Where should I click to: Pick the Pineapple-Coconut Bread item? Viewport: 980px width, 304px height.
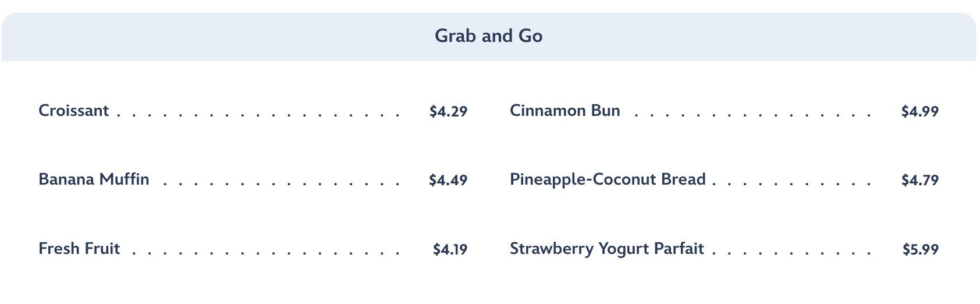608,179
